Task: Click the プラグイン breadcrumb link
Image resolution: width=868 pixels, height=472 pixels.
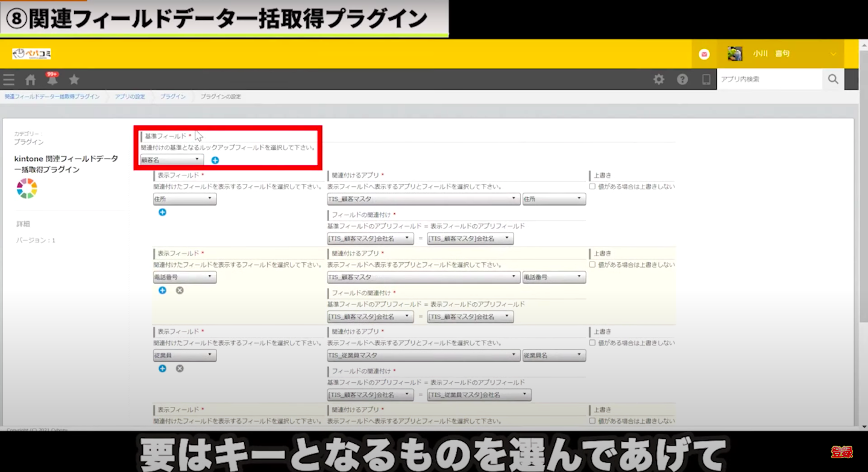Action: tap(172, 96)
